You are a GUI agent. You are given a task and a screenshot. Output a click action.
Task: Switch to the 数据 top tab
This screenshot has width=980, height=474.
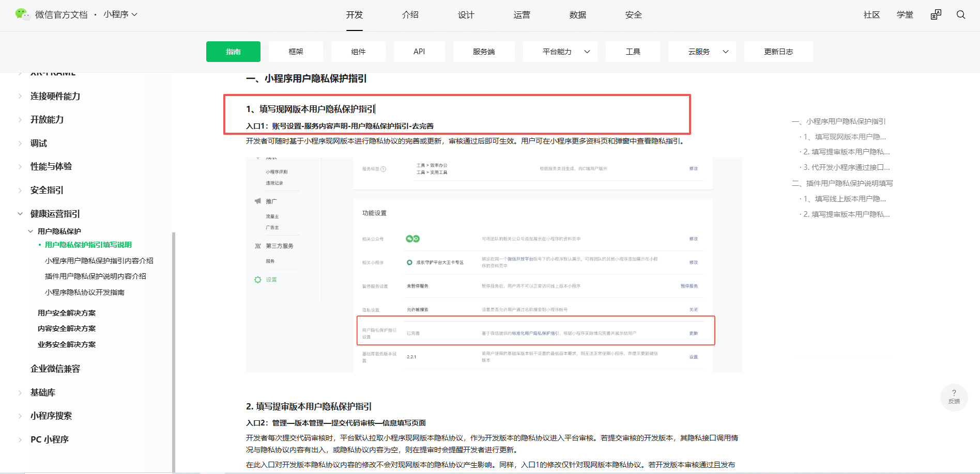click(x=578, y=15)
